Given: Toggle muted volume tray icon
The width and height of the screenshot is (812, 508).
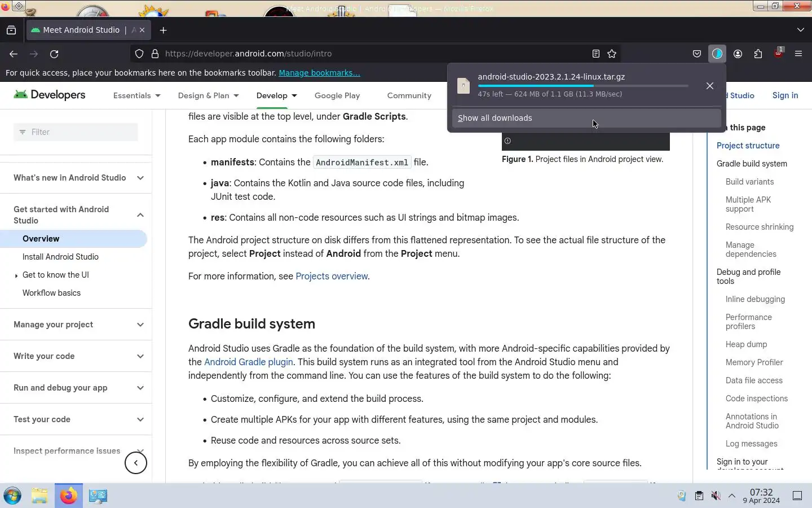Looking at the screenshot, I should point(716,496).
